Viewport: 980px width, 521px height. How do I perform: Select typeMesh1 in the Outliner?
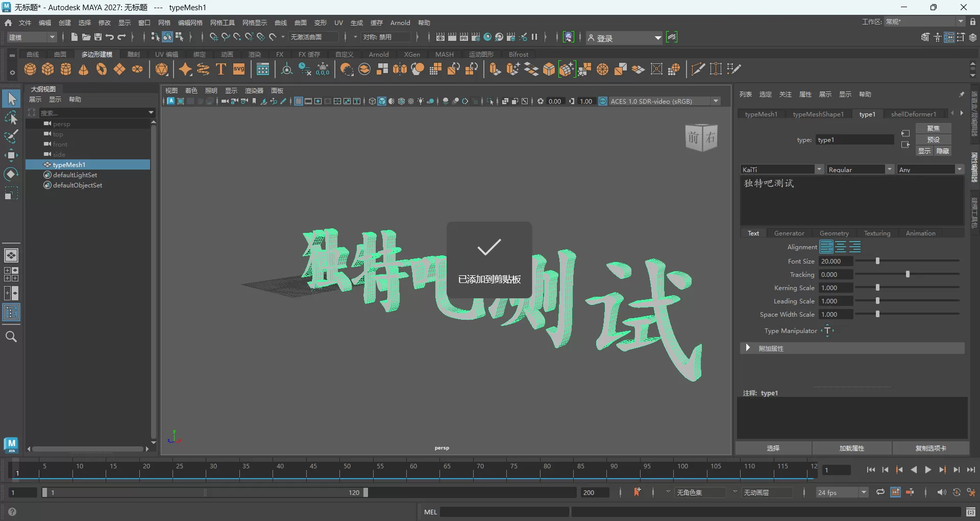click(69, 164)
